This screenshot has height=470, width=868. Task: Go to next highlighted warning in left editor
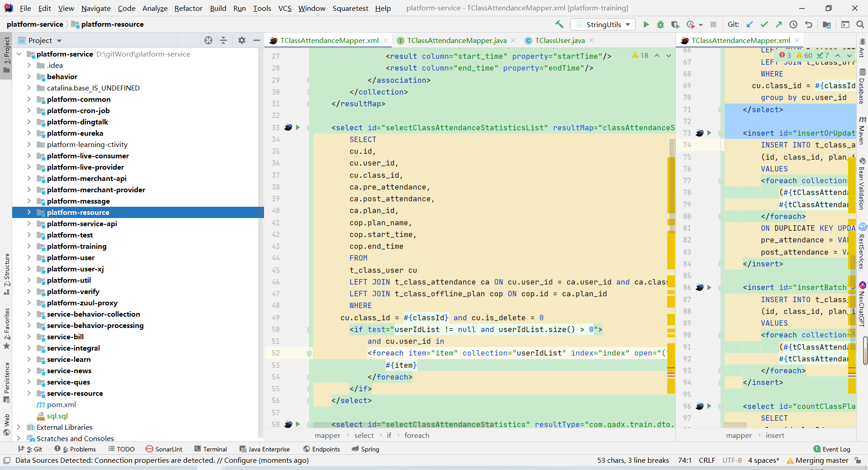click(668, 56)
